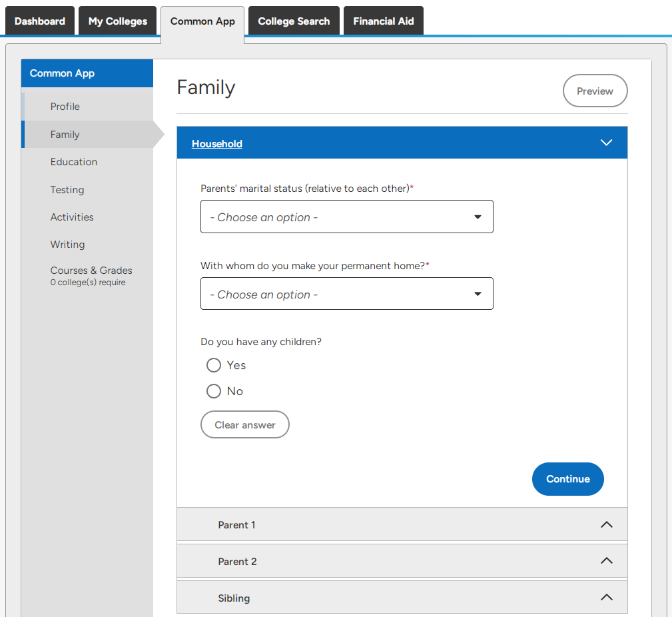Select the Common App tab
This screenshot has height=617, width=672.
[202, 21]
